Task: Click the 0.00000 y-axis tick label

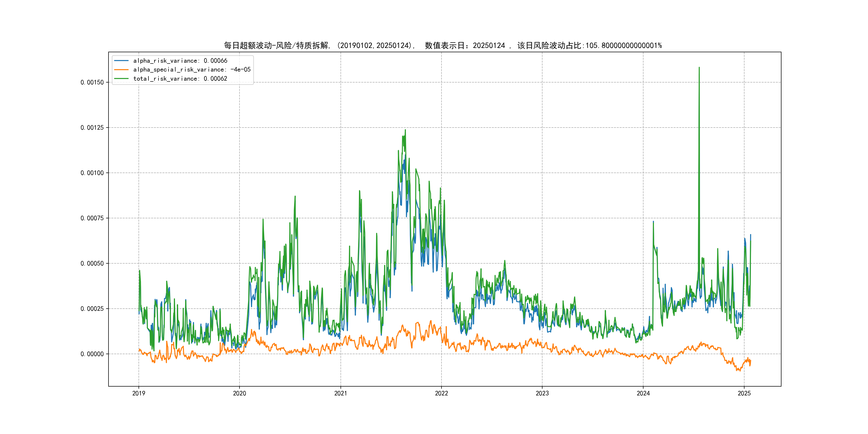Action: point(92,354)
